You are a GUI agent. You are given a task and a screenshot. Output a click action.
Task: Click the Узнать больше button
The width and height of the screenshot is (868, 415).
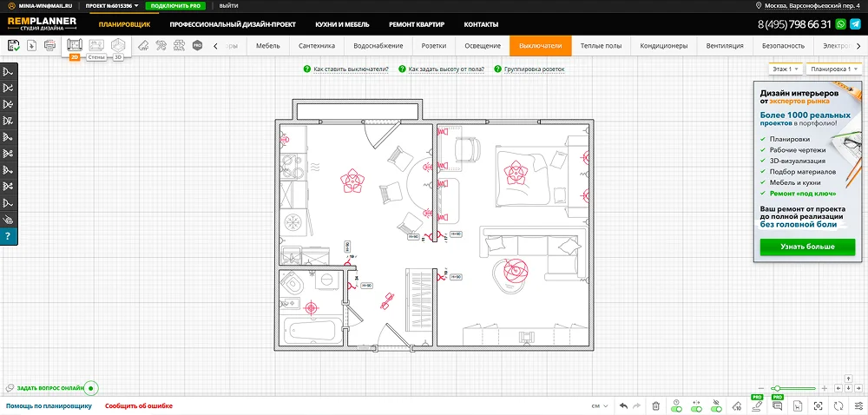(807, 247)
